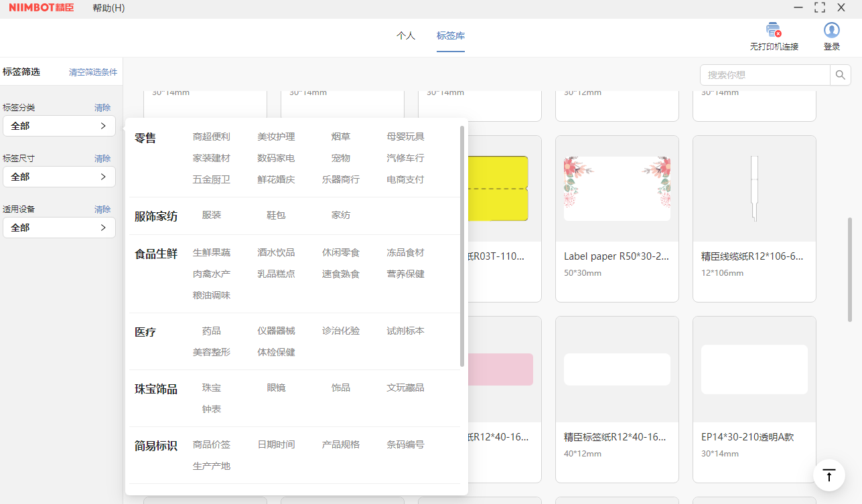
Task: Click the no-printer-connected icon
Action: (x=774, y=31)
